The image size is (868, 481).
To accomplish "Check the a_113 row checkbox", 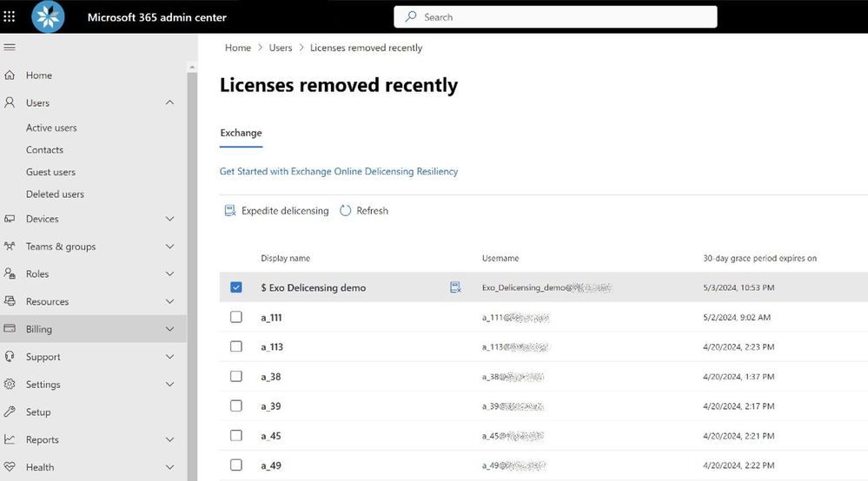I will (x=236, y=346).
